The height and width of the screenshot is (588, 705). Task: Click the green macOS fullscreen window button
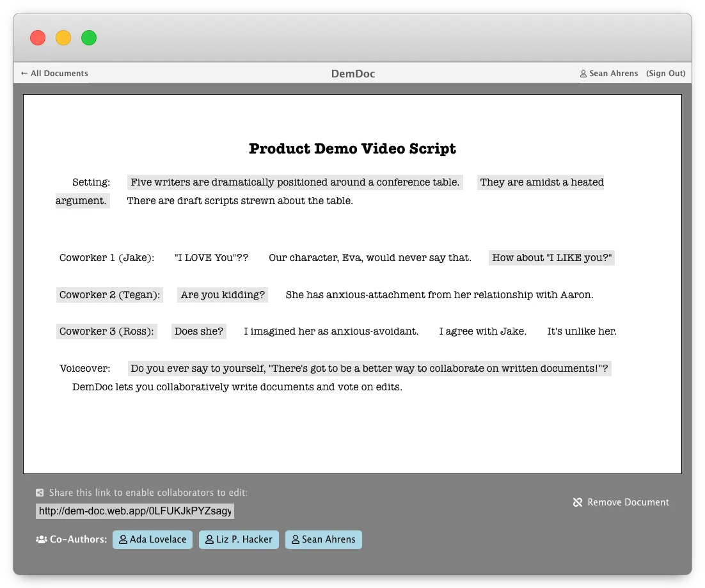[89, 38]
